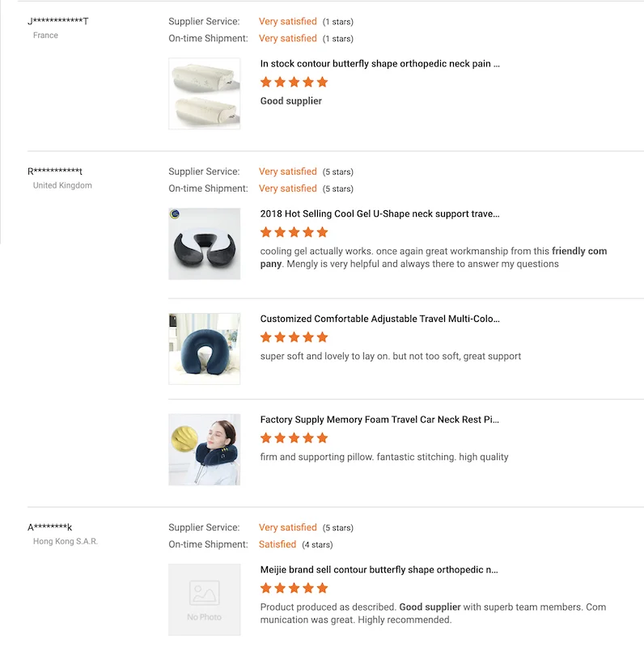
Task: Click star rating under Customized Comfortable product
Action: coord(294,337)
